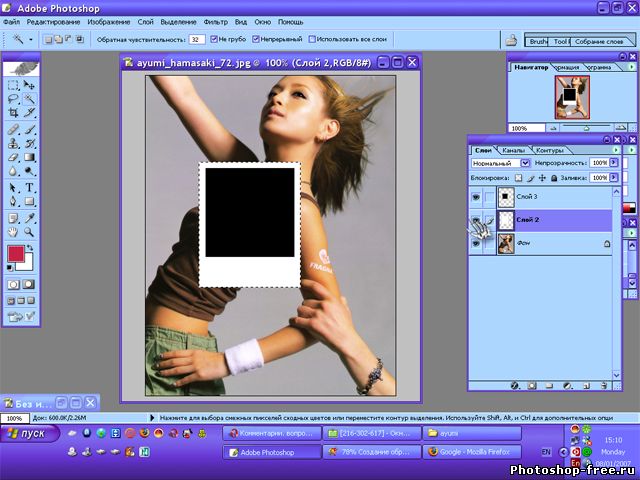Select the Lasso tool
640x480 pixels.
pyautogui.click(x=12, y=100)
